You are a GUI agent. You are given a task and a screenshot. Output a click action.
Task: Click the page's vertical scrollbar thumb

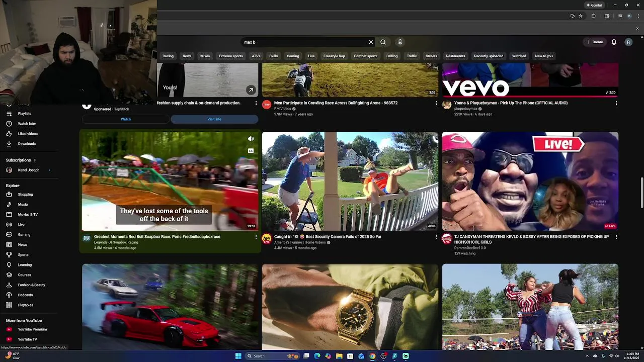641,192
